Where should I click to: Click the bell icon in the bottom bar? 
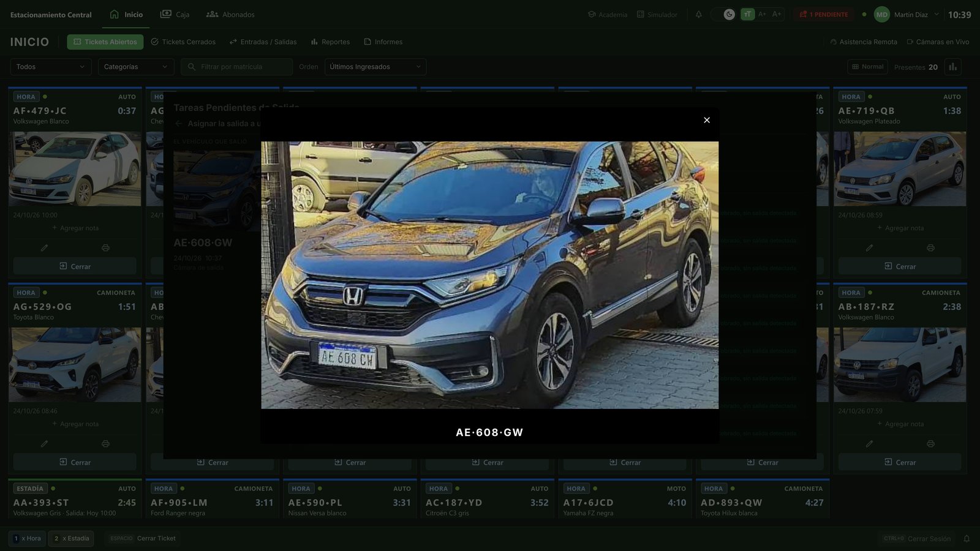pyautogui.click(x=967, y=539)
